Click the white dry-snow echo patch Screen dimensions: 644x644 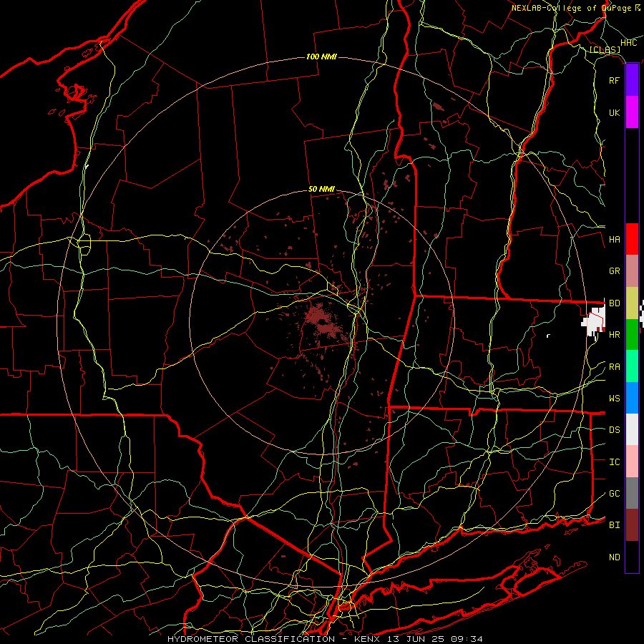(x=593, y=323)
